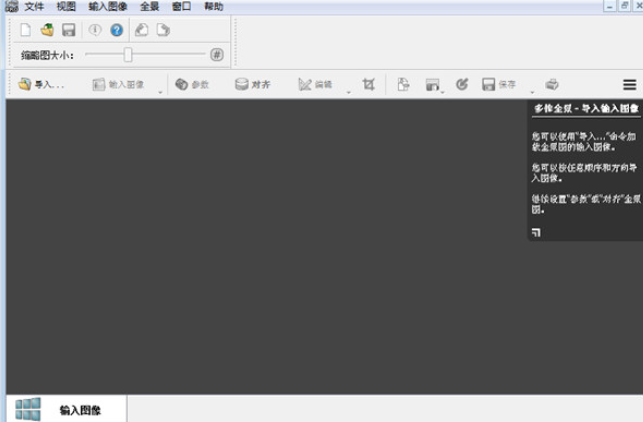The height and width of the screenshot is (422, 643).
Task: Open the 视图 menu
Action: [x=66, y=7]
